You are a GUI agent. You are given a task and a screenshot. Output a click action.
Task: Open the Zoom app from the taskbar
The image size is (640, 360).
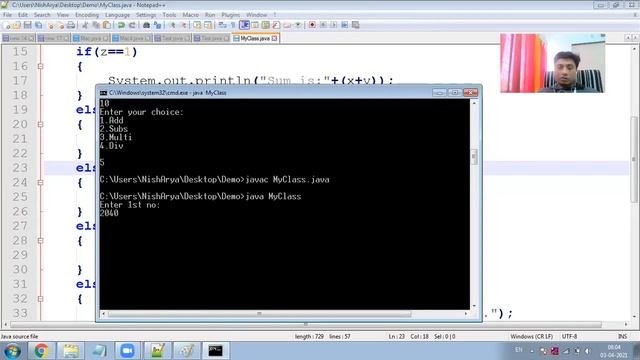[127, 351]
